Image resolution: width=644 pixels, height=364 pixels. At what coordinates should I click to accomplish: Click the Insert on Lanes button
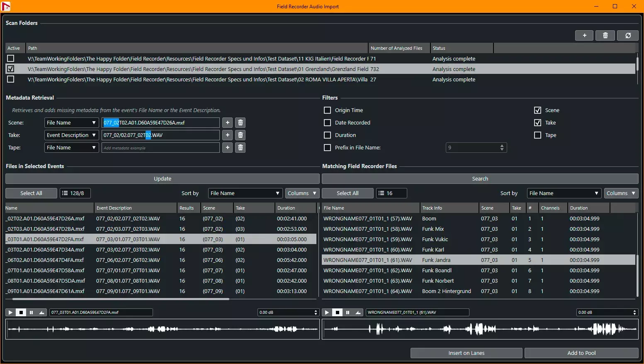pyautogui.click(x=466, y=353)
